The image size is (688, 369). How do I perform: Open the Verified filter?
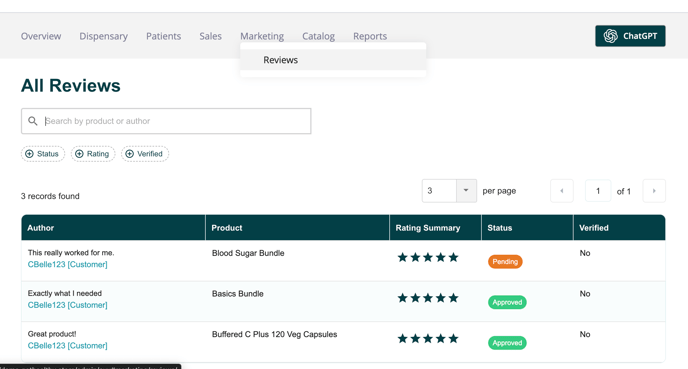145,154
